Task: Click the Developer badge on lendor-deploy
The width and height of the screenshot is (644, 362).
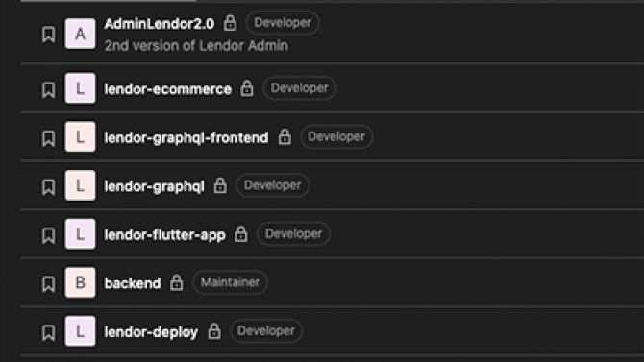Action: (x=266, y=330)
